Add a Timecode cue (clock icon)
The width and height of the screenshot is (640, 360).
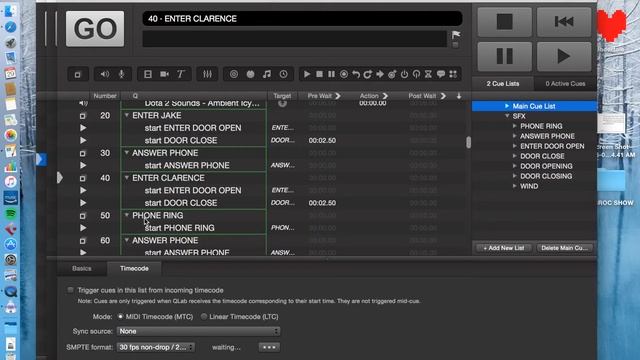point(283,74)
